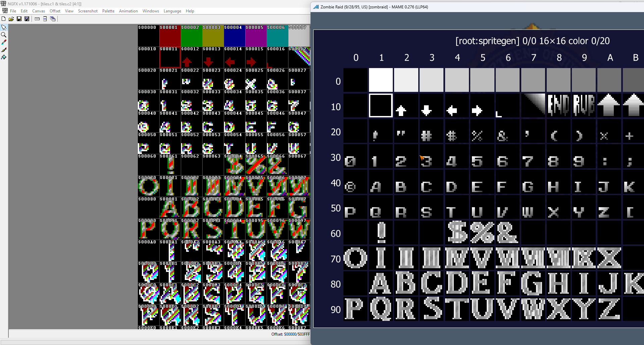Open the Offset menu
The image size is (644, 345).
click(x=55, y=11)
